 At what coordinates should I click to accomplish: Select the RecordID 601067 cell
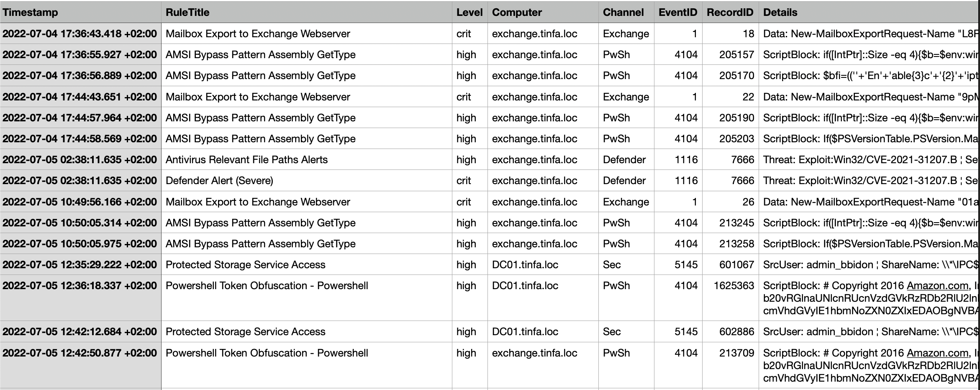(736, 265)
